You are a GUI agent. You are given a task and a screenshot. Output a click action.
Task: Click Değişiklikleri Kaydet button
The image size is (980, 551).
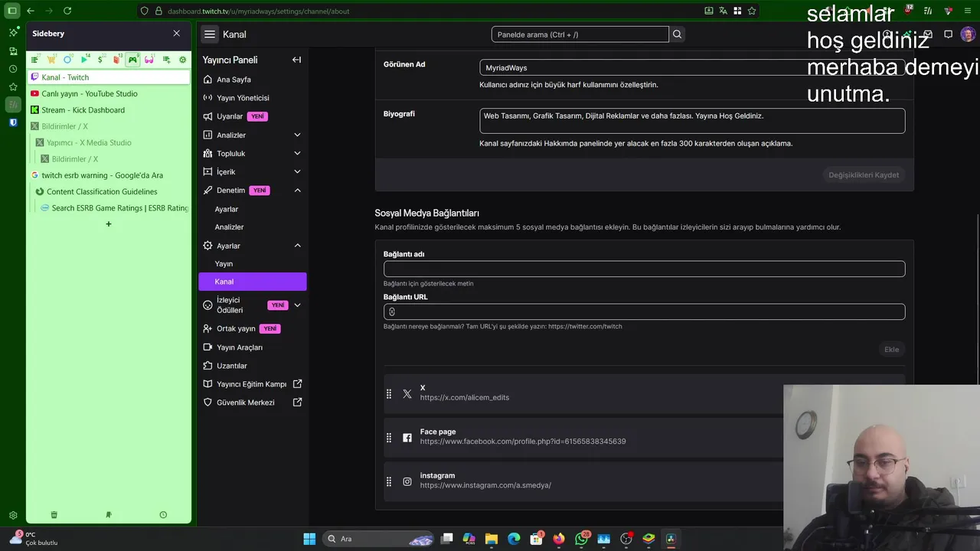864,175
